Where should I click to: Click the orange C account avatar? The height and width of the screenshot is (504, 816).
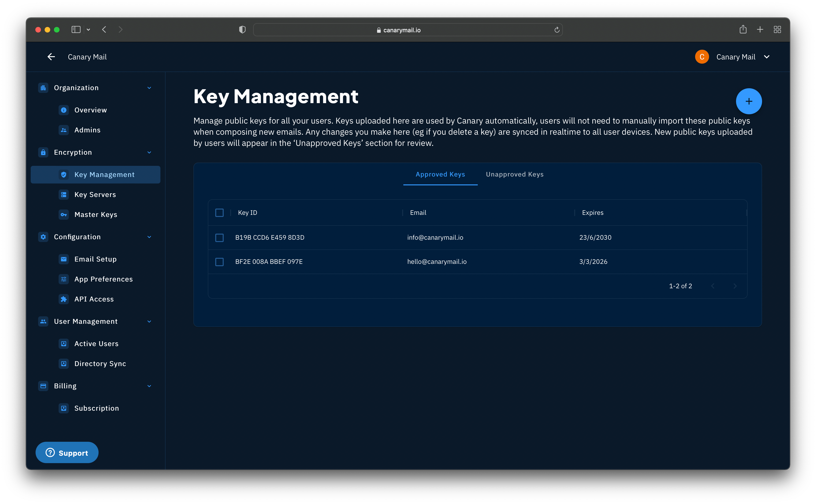tap(702, 57)
